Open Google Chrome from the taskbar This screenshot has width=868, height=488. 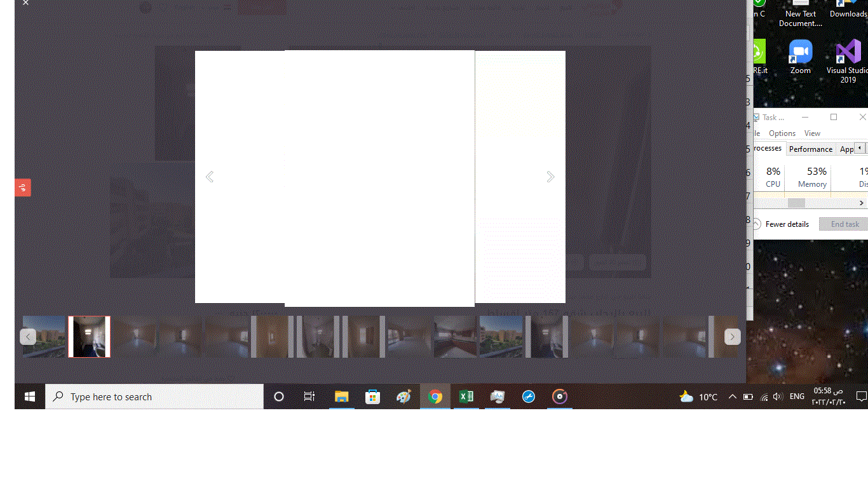[435, 396]
